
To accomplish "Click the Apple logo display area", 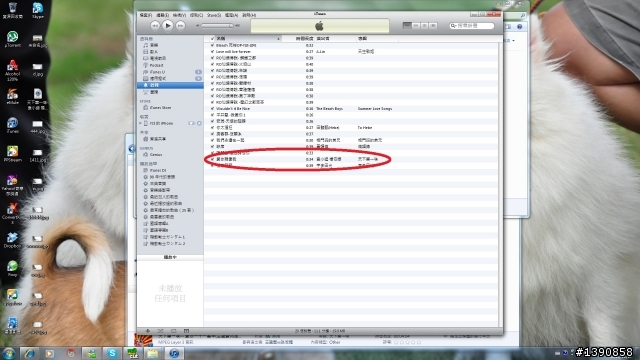I will click(320, 26).
